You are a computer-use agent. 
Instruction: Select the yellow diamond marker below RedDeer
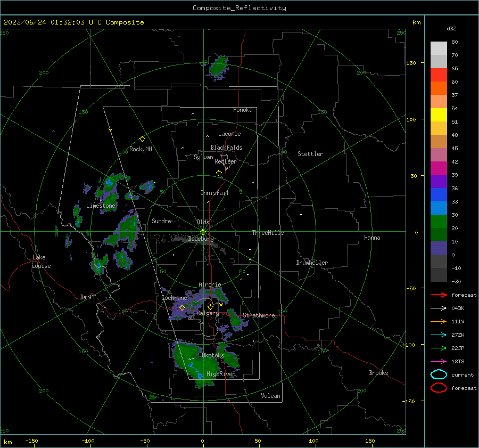click(219, 173)
